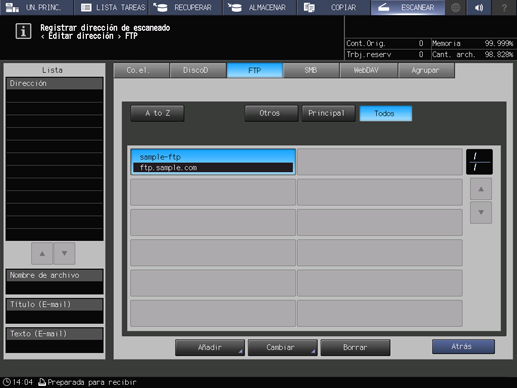Image resolution: width=517 pixels, height=388 pixels.
Task: Click the information icon beside Registrar dirección
Action: [23, 31]
